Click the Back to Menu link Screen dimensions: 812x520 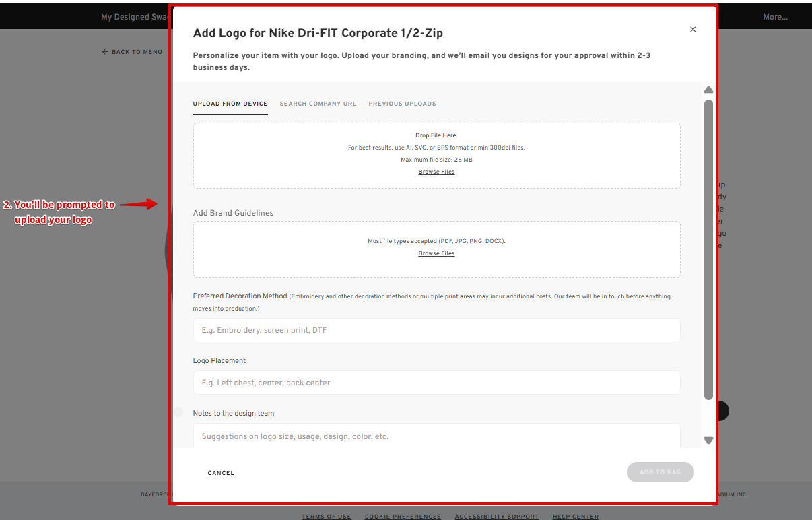[132, 52]
